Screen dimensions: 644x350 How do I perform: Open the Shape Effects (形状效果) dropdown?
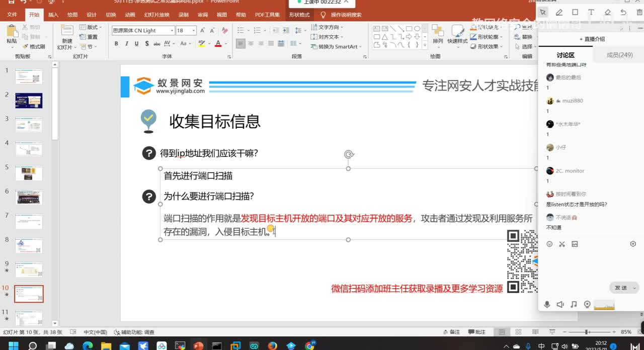coord(487,46)
